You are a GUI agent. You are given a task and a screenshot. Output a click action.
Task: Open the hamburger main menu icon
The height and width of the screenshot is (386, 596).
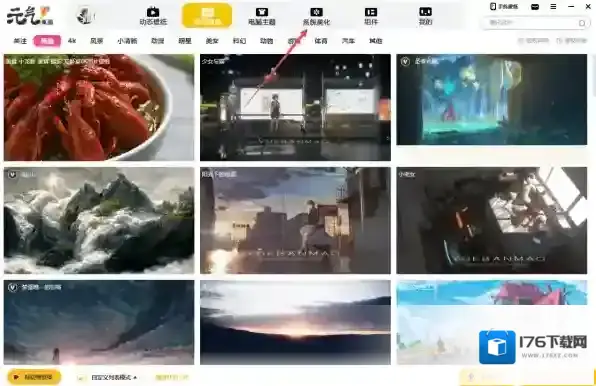(553, 6)
